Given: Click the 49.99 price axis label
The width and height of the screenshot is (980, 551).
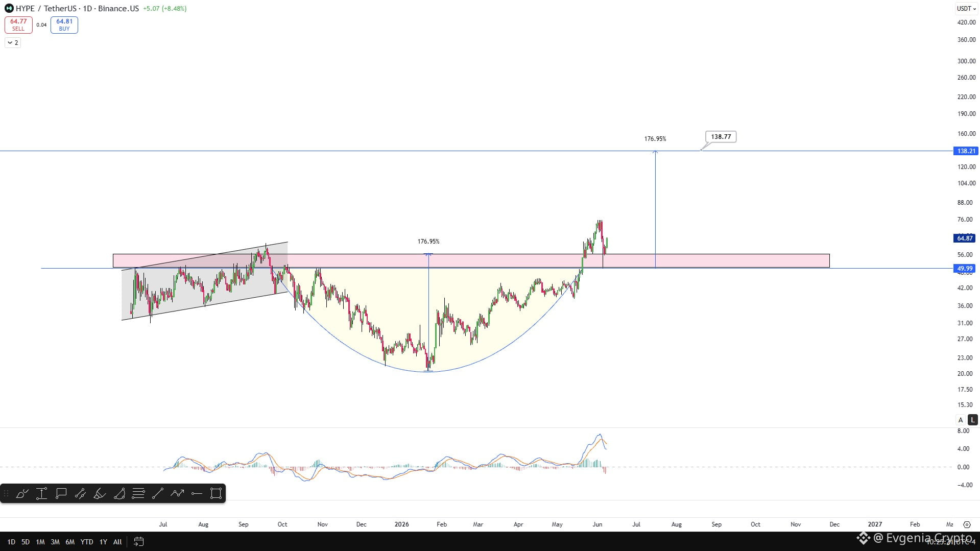Looking at the screenshot, I should 965,269.
